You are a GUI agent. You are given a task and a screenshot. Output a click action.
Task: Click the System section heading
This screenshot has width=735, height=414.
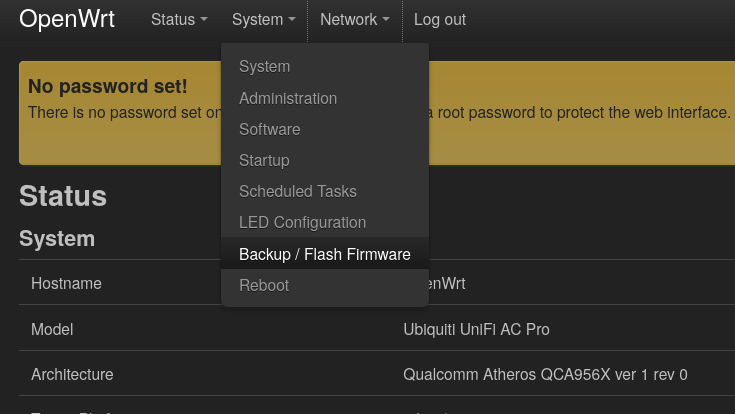[57, 239]
